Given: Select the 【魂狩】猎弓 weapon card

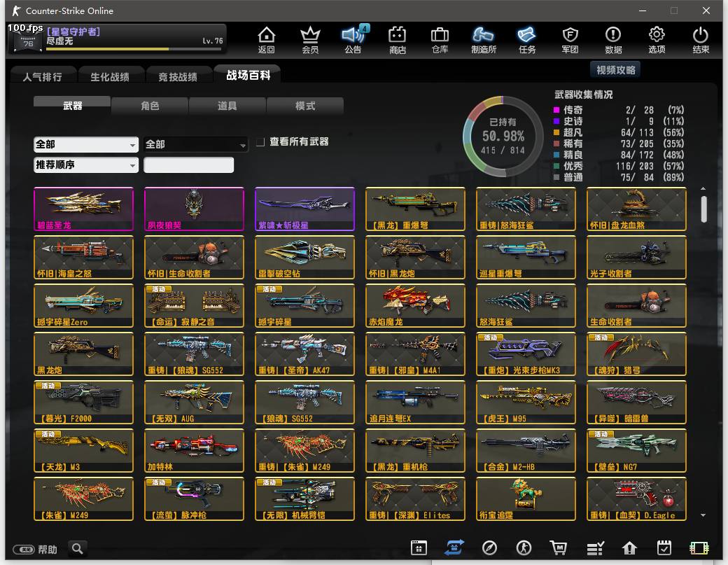Looking at the screenshot, I should (x=636, y=354).
